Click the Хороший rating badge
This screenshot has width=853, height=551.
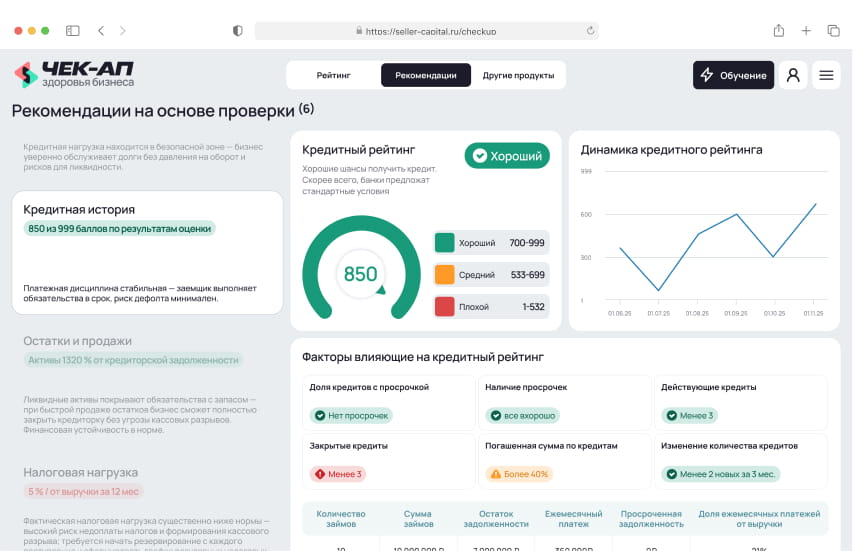pos(507,156)
